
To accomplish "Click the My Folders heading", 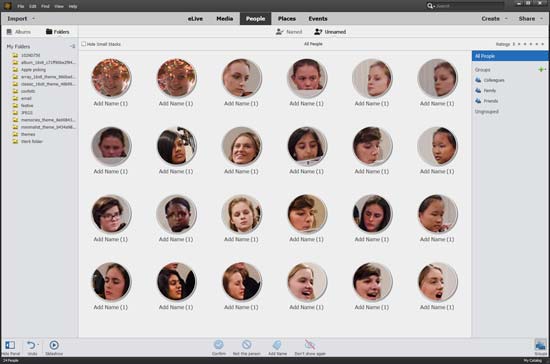I will click(18, 46).
